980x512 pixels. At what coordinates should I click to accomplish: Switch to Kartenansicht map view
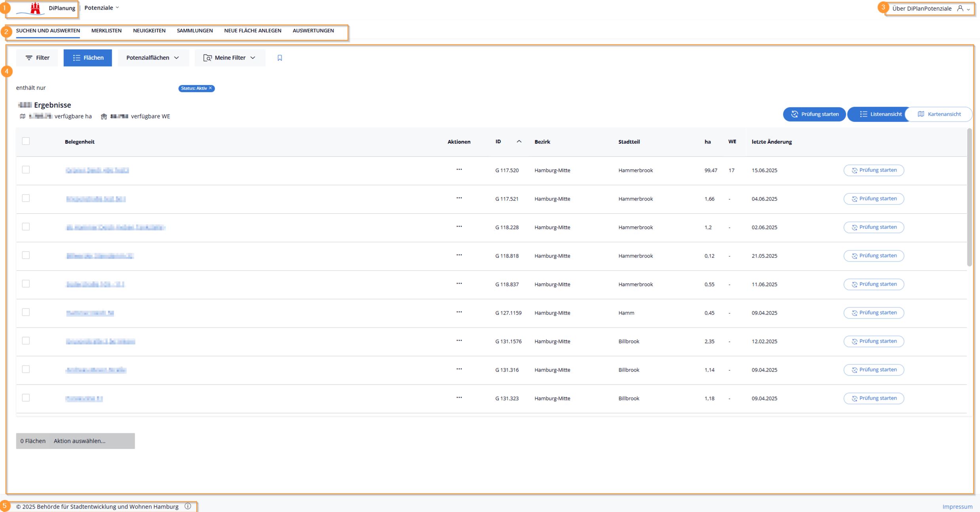click(939, 114)
